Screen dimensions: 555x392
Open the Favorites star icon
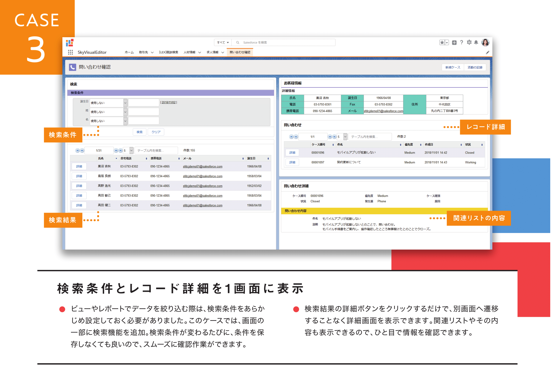[x=442, y=42]
